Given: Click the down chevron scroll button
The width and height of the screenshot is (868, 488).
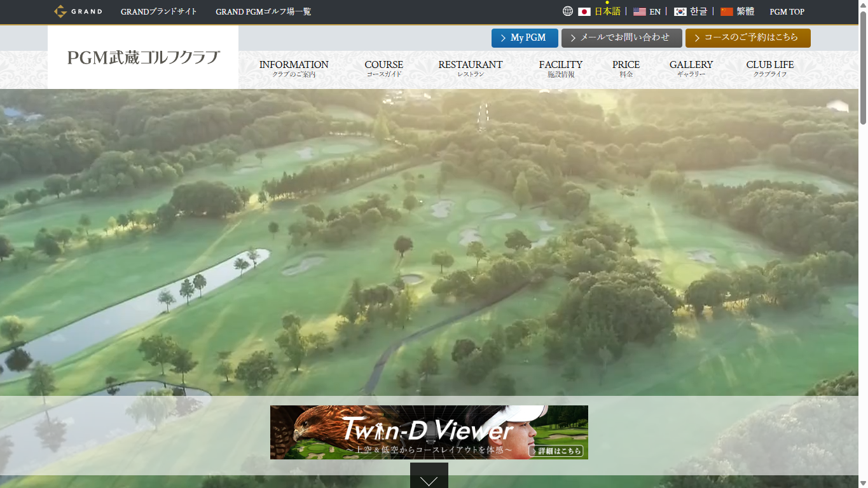Looking at the screenshot, I should (x=429, y=475).
